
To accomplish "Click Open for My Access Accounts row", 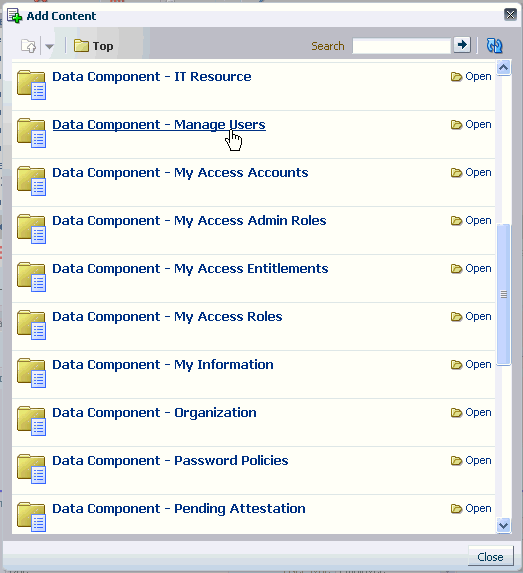I will [471, 172].
